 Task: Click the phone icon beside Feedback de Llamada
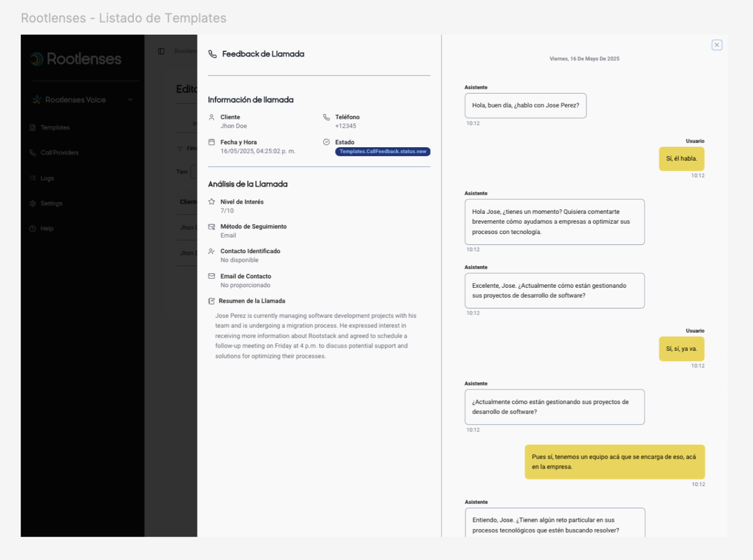coord(212,54)
